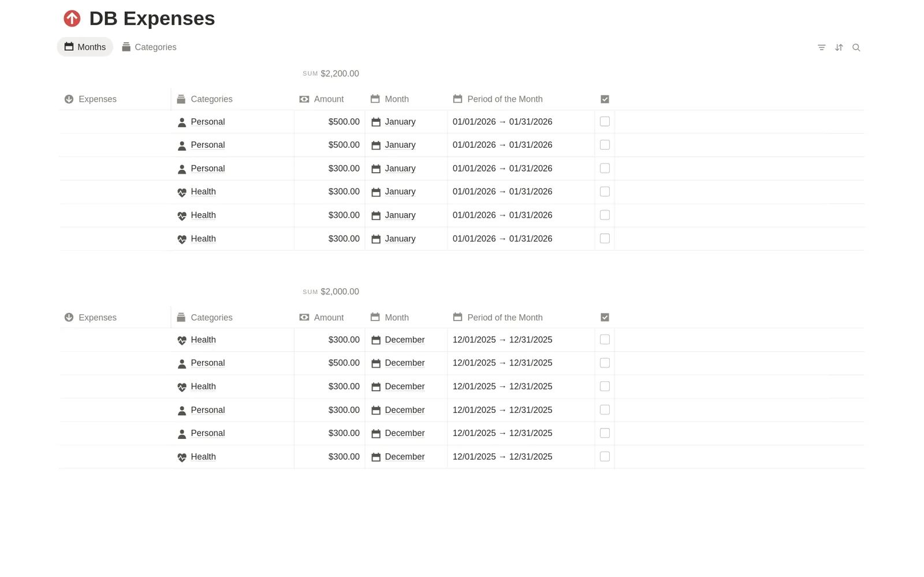Image resolution: width=924 pixels, height=577 pixels.
Task: Click the calendar icon on the first December row
Action: point(375,340)
